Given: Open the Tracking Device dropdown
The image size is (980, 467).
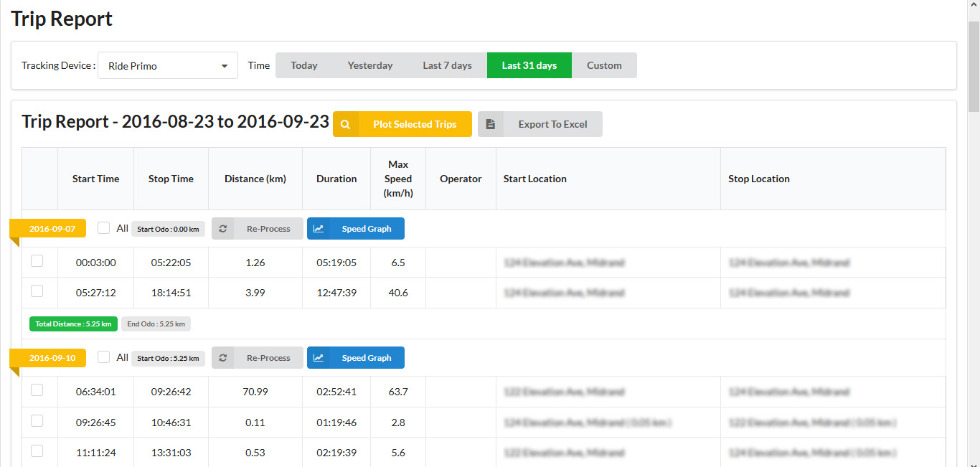Looking at the screenshot, I should point(168,65).
